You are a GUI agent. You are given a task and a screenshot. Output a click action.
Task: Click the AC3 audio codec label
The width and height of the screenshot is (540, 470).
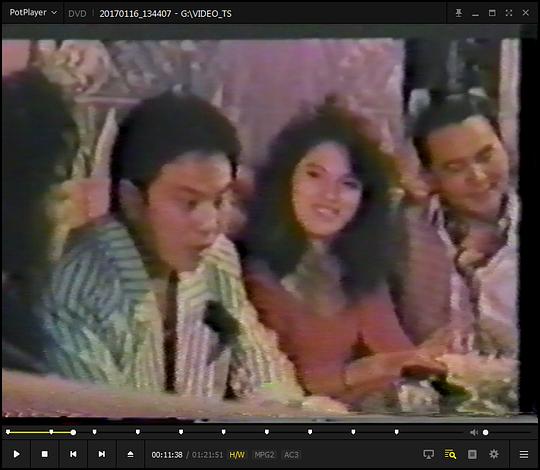pos(291,455)
